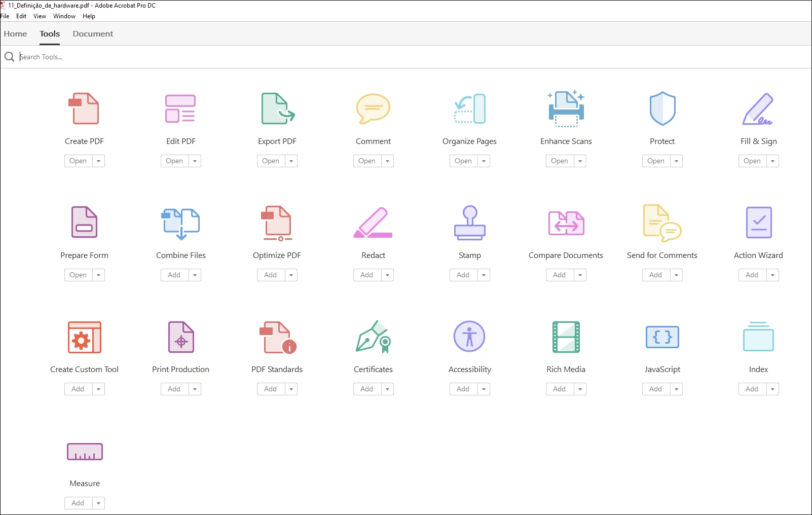This screenshot has height=515, width=812.
Task: Select the Compare Documents icon
Action: pyautogui.click(x=566, y=223)
